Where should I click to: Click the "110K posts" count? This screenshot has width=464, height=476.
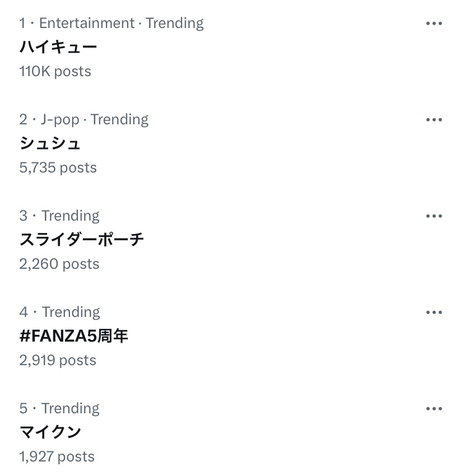coord(55,72)
